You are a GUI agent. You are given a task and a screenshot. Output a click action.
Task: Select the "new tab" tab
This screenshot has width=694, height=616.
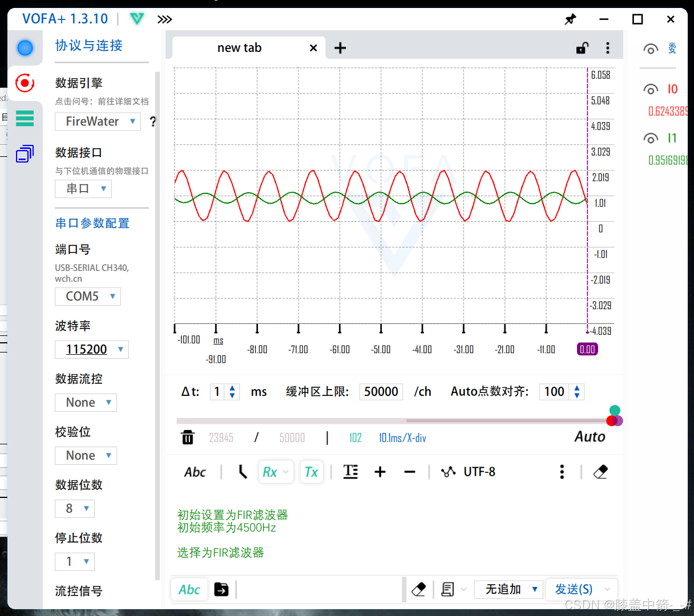[x=239, y=48]
